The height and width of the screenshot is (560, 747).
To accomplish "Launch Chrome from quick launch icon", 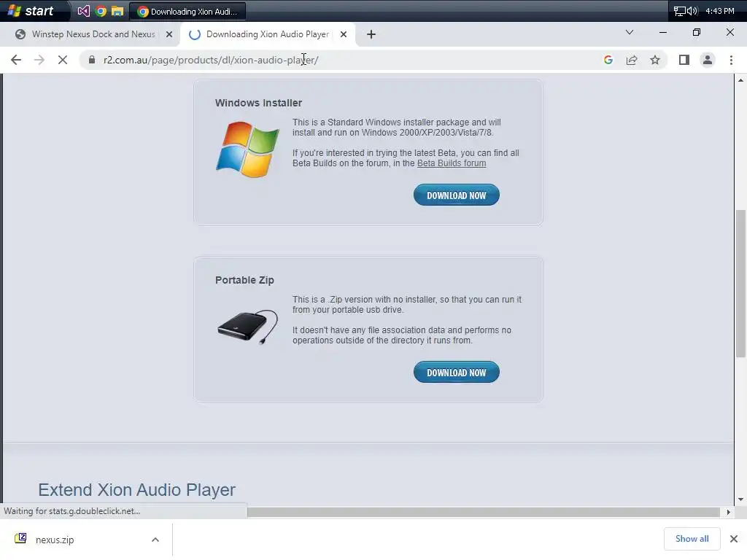I will pos(101,10).
